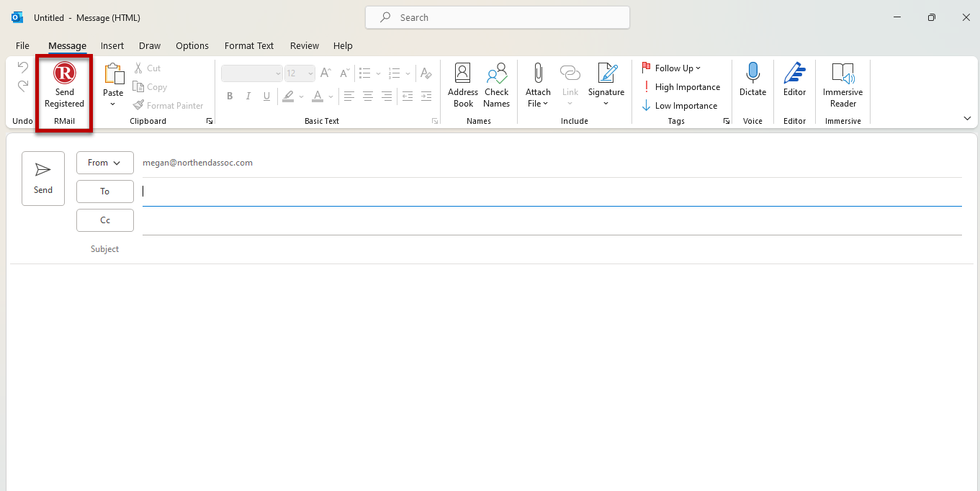The height and width of the screenshot is (491, 980).
Task: Click the Send Registered RMail icon
Action: pos(64,85)
